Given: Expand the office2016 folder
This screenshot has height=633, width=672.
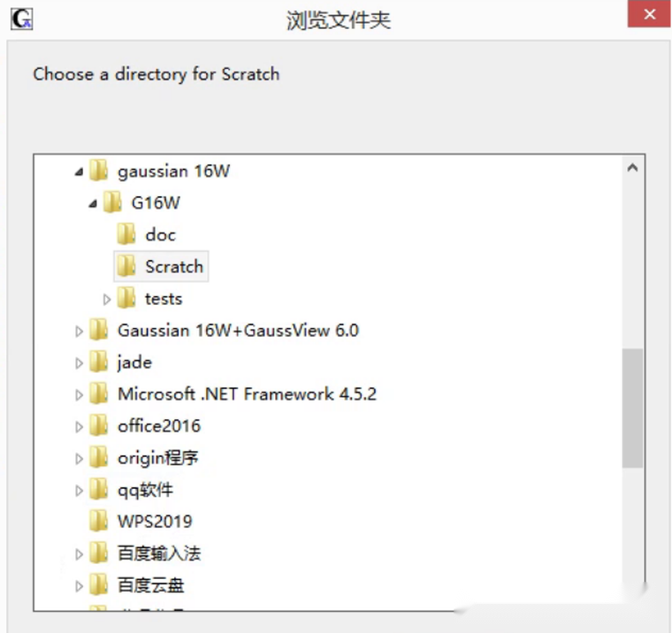Looking at the screenshot, I should pyautogui.click(x=79, y=427).
